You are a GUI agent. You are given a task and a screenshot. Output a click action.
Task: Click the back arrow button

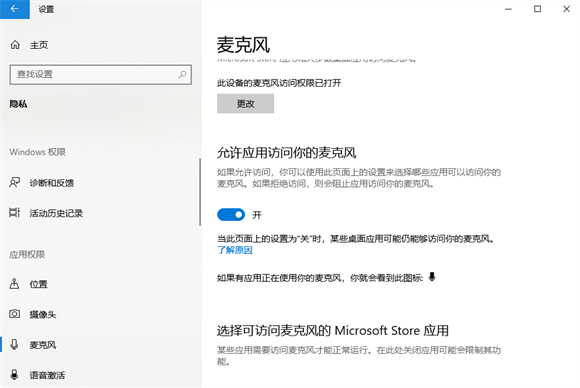pos(15,9)
